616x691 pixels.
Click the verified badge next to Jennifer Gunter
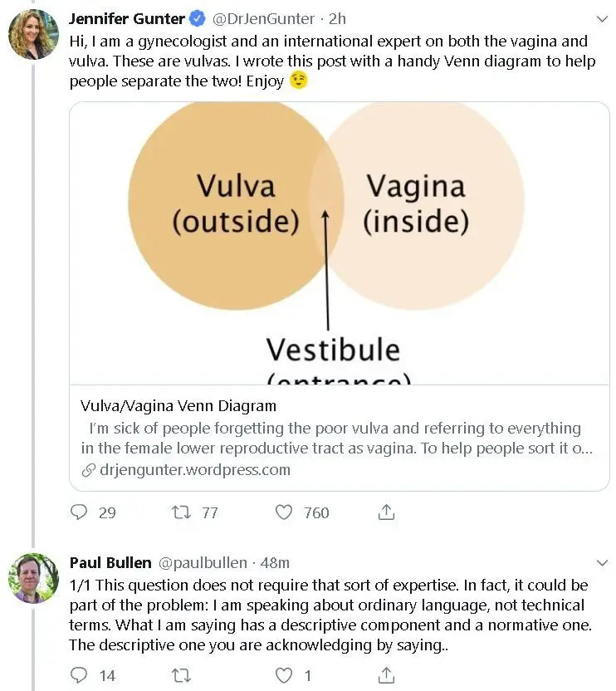click(197, 19)
